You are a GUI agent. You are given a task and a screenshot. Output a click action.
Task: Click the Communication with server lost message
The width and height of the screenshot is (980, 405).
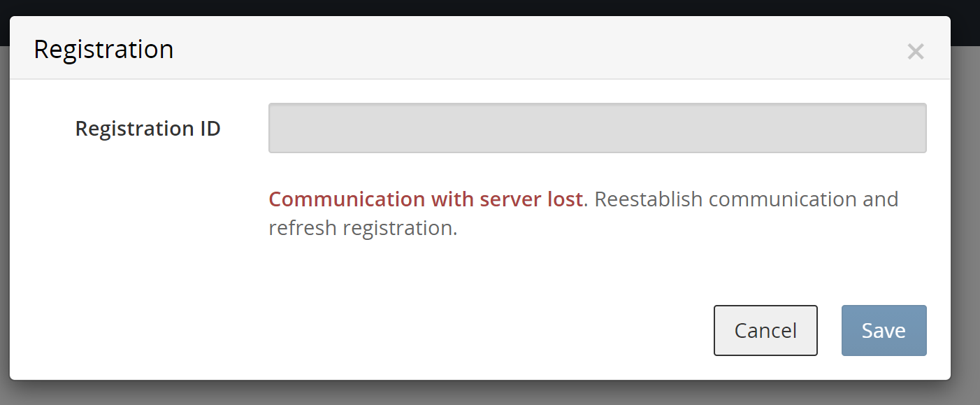click(426, 199)
